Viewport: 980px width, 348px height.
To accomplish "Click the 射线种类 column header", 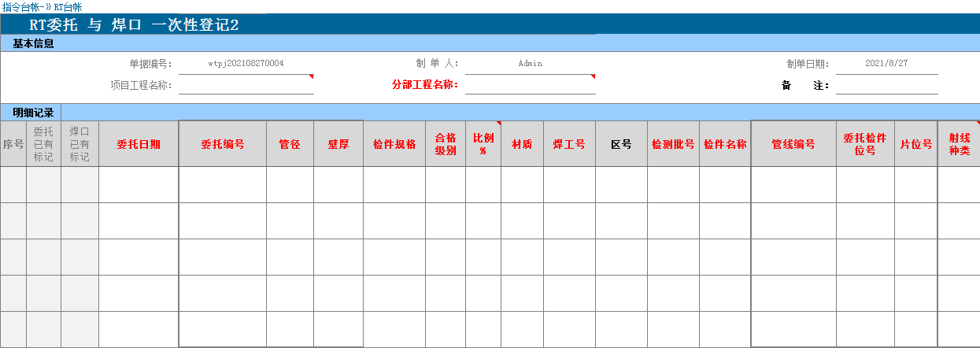I will click(958, 144).
